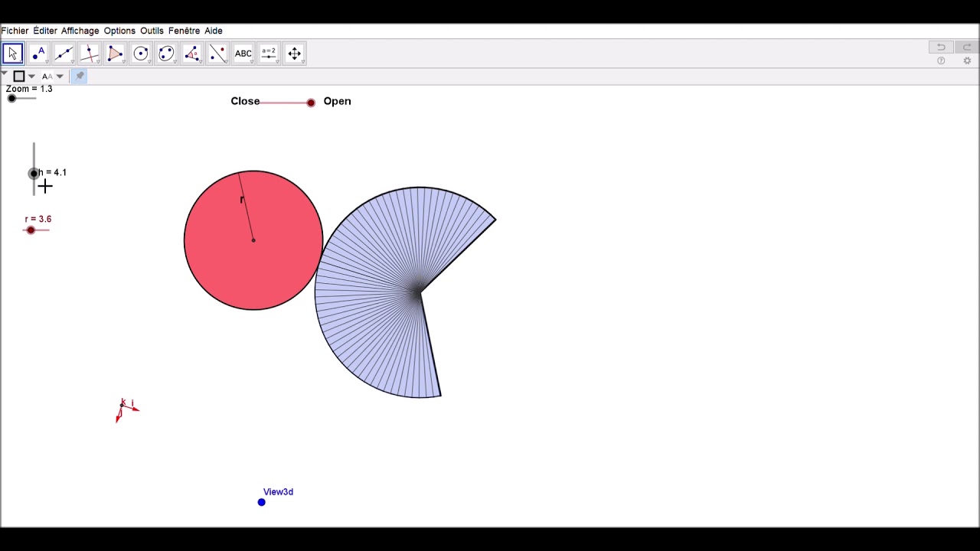Open the Aide menu

[214, 31]
